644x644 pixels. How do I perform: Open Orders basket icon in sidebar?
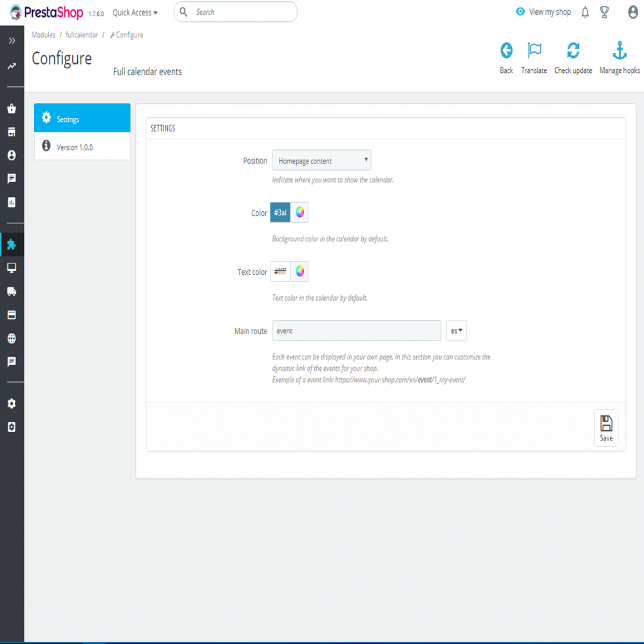[12, 109]
